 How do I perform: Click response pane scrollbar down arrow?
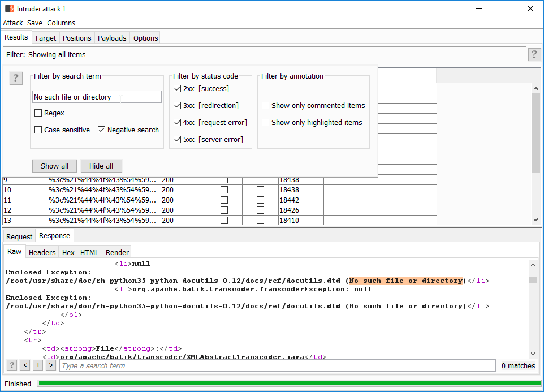point(533,354)
